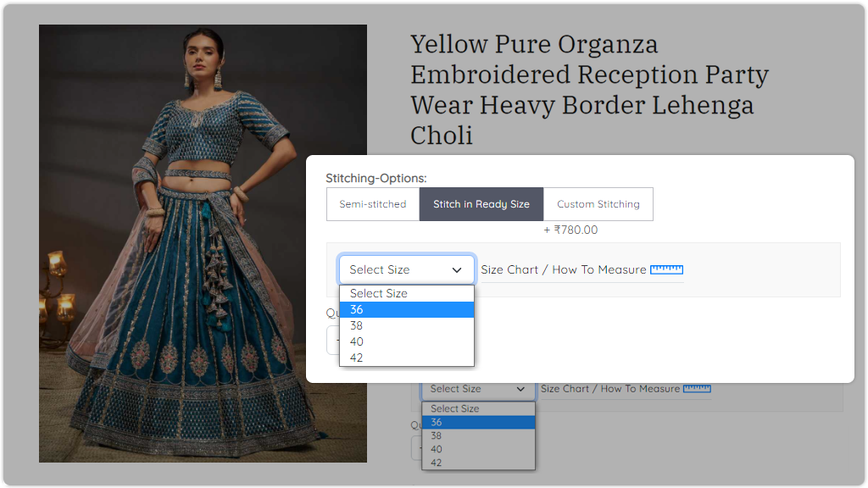This screenshot has width=868, height=488.
Task: Select size 42 in the popup list
Action: [x=406, y=358]
